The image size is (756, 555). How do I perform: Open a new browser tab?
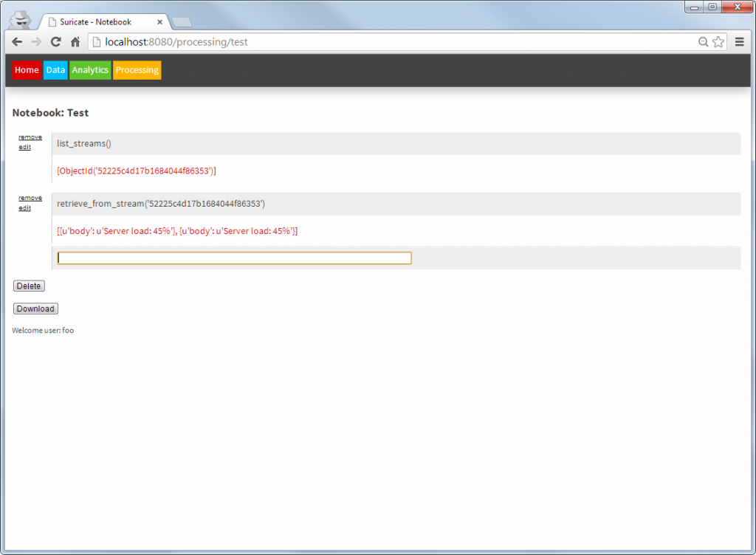point(182,22)
